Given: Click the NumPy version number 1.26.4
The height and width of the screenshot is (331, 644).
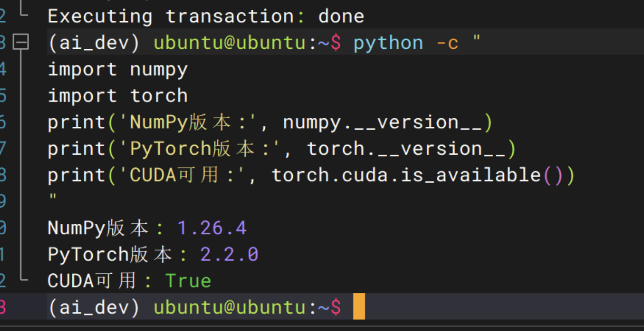Looking at the screenshot, I should click(212, 228).
